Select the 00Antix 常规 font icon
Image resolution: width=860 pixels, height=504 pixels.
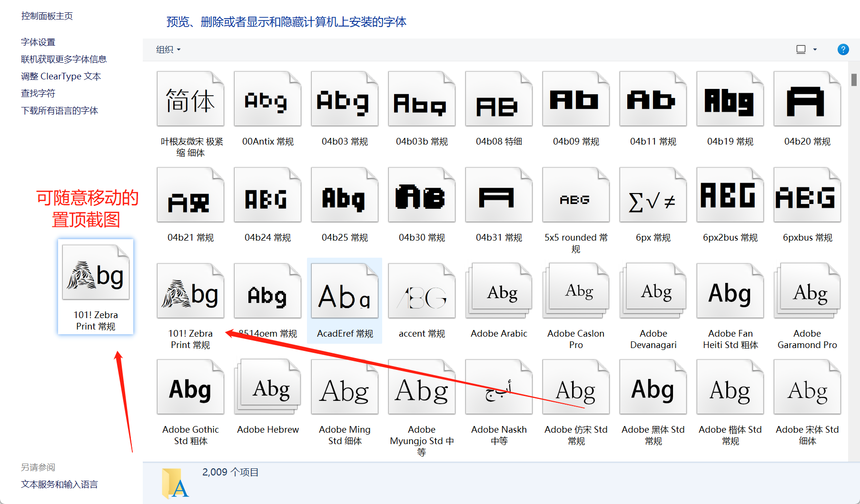click(x=267, y=99)
